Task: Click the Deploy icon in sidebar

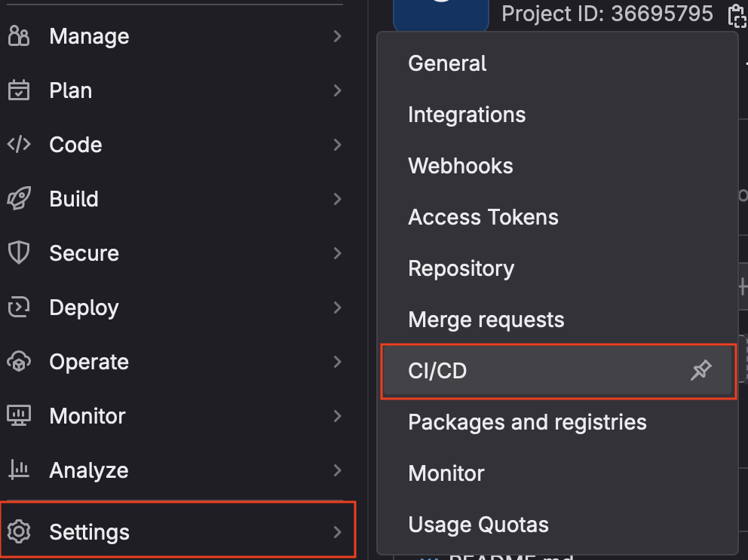Action: [18, 308]
